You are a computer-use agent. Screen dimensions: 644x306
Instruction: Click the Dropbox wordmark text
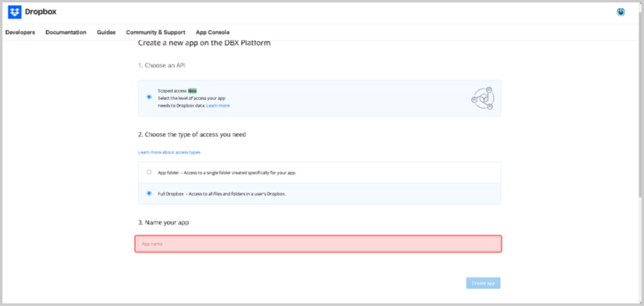point(41,12)
